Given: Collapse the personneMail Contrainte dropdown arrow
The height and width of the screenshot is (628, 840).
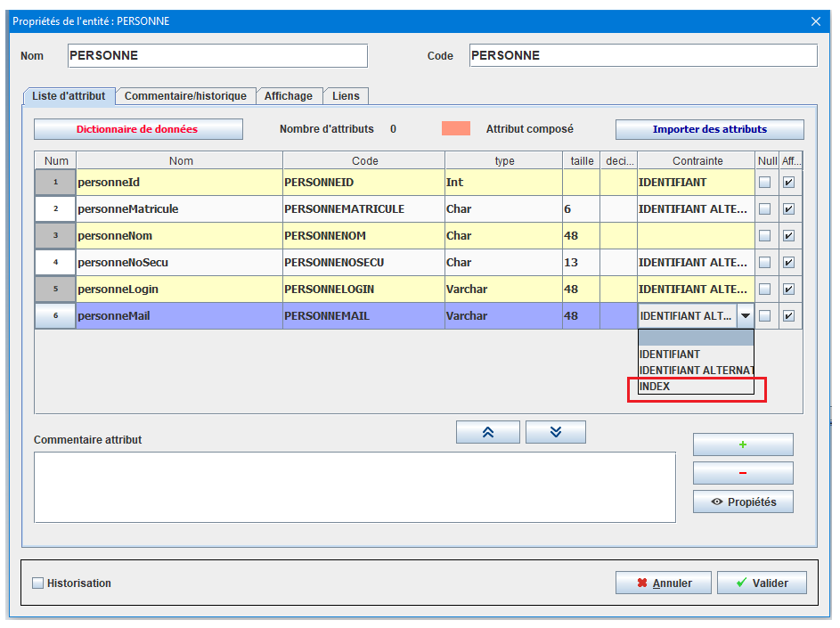Looking at the screenshot, I should [746, 316].
